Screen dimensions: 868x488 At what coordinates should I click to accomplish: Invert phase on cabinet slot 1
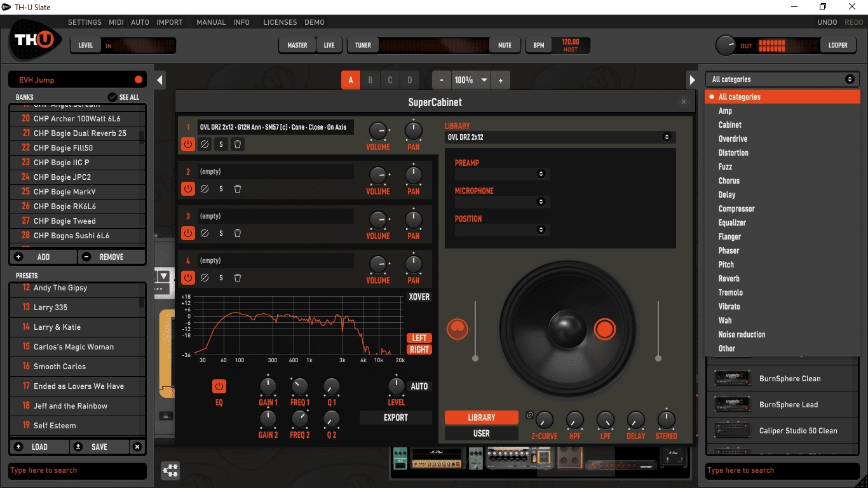205,144
